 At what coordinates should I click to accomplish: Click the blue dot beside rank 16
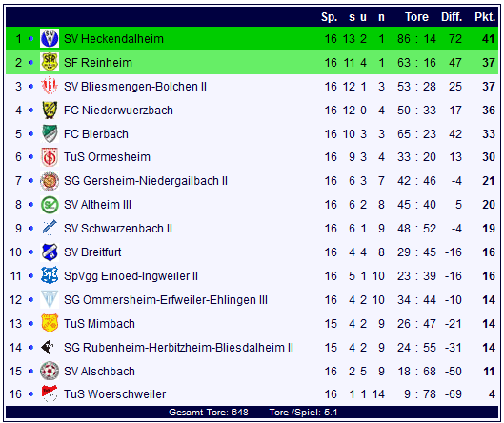coord(30,394)
